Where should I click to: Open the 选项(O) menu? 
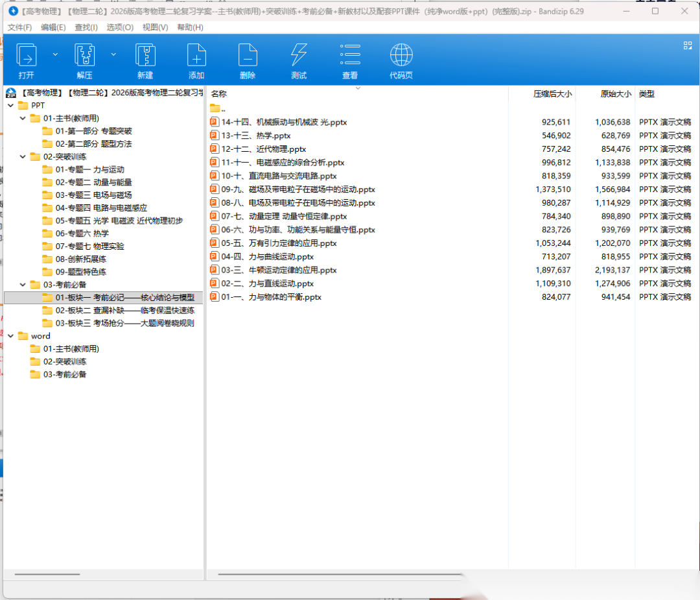click(x=120, y=27)
